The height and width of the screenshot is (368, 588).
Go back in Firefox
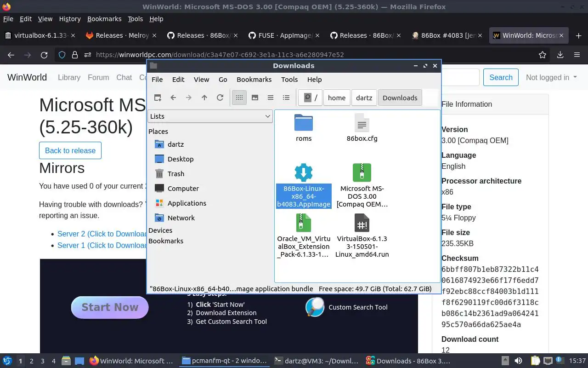[11, 55]
